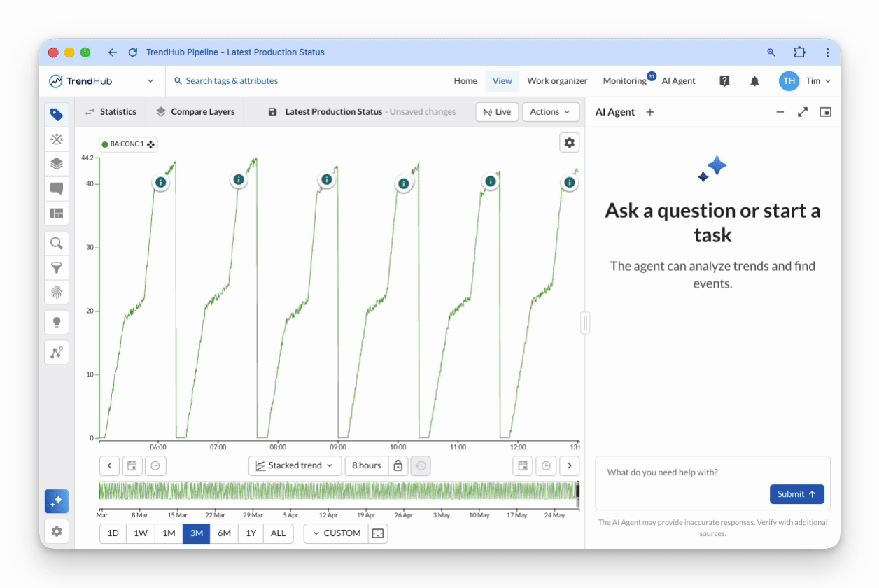Click the overview context bar near 12 Apr
Screen dimensions: 879x588
(x=330, y=491)
